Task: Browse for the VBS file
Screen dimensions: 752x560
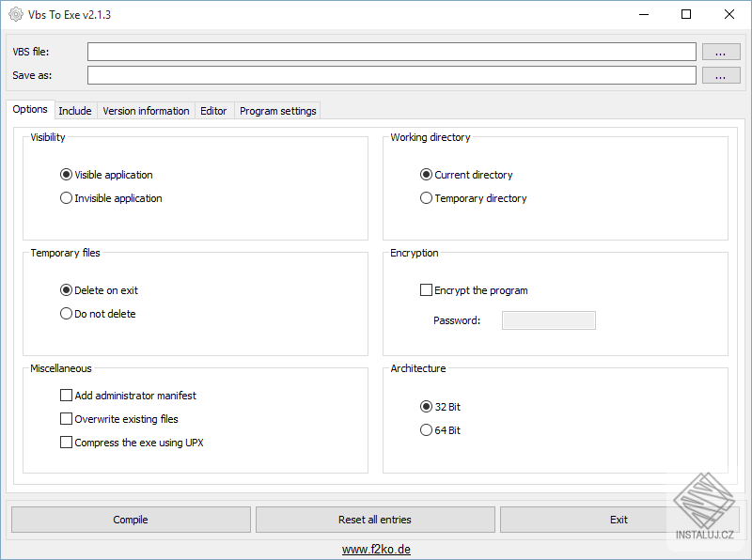Action: click(x=721, y=52)
